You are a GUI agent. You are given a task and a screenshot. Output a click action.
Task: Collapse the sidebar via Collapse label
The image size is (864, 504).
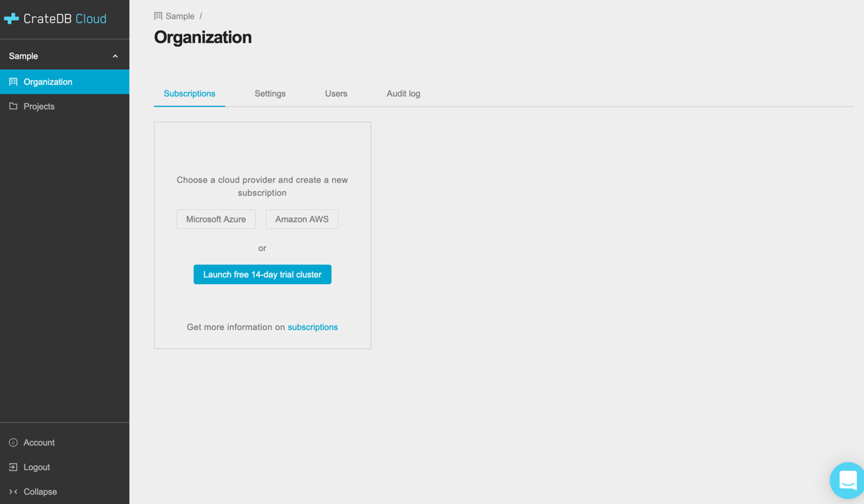(x=40, y=492)
